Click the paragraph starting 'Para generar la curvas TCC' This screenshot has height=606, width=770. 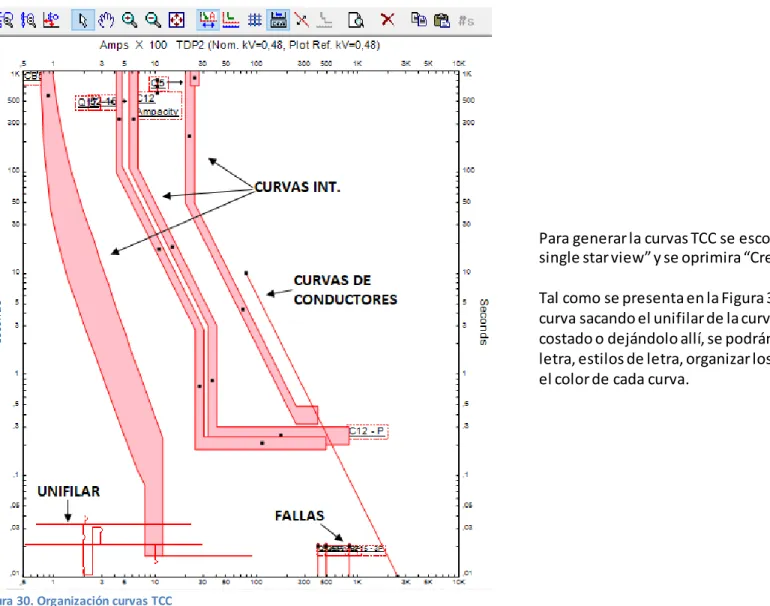(654, 248)
